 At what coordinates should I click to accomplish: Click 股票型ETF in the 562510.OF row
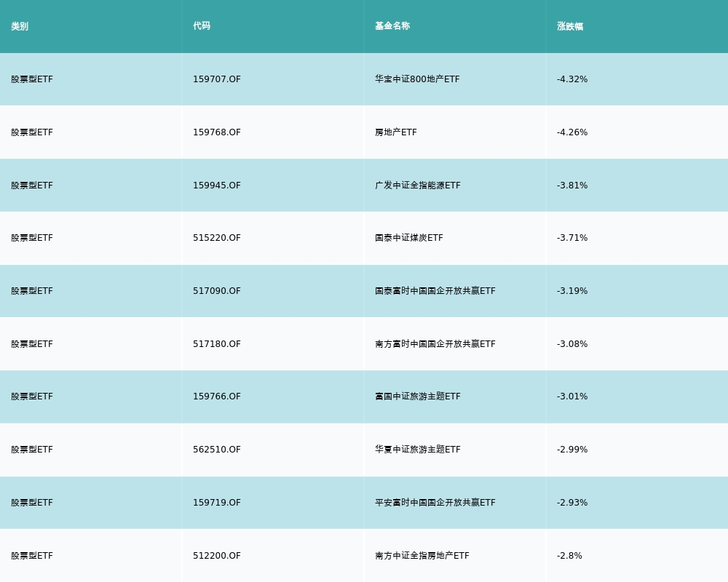click(x=32, y=450)
